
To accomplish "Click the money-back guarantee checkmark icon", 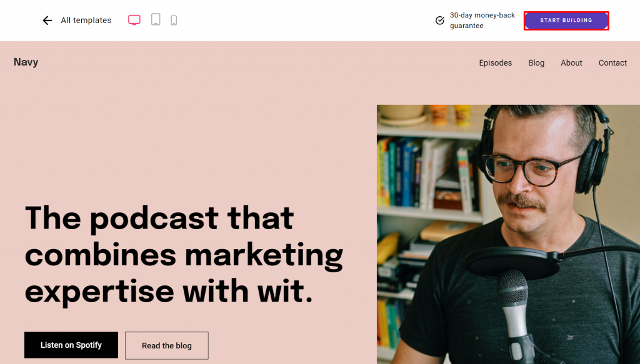I will pyautogui.click(x=439, y=21).
